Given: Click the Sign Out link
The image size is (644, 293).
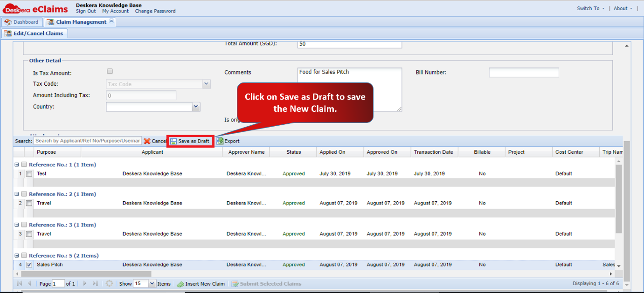Looking at the screenshot, I should click(x=86, y=11).
